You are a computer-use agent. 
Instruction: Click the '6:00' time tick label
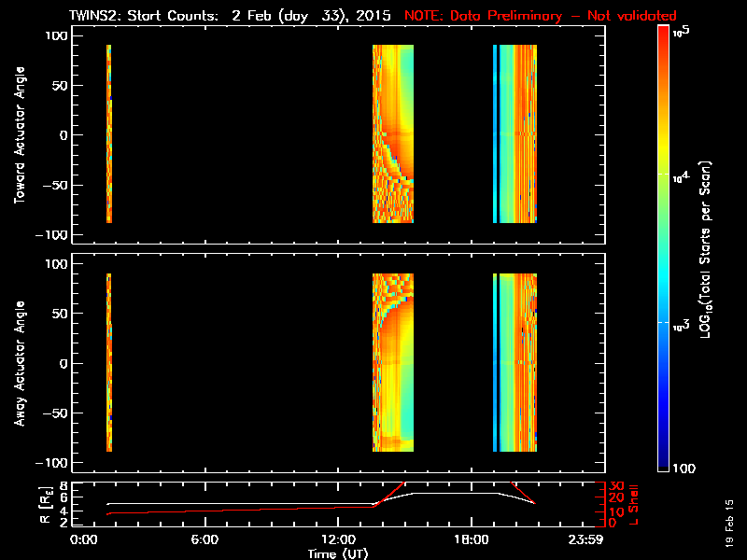click(x=204, y=539)
